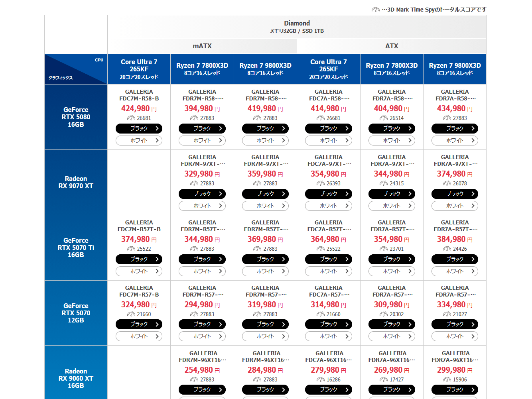Click the benchmark icon beside score 20302
Screen dimensions: 532x399
384,314
